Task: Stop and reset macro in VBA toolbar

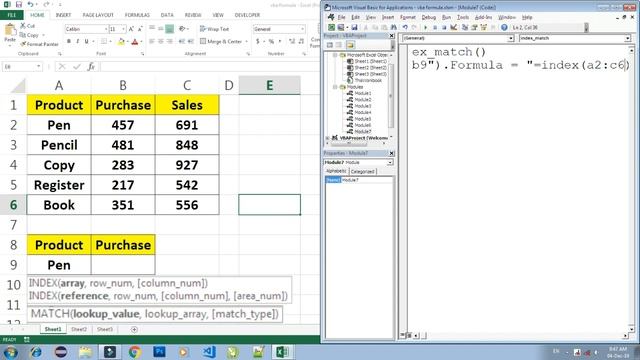Action: tap(444, 27)
